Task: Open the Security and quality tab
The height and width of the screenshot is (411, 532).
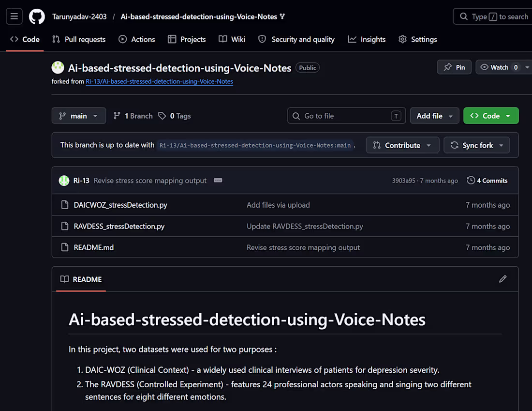Action: pos(296,39)
